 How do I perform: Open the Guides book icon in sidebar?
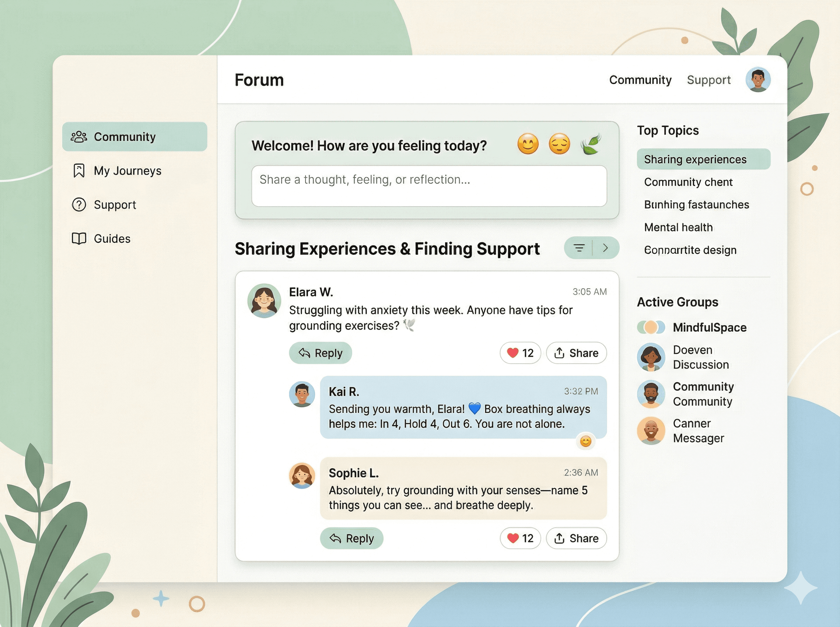[79, 239]
